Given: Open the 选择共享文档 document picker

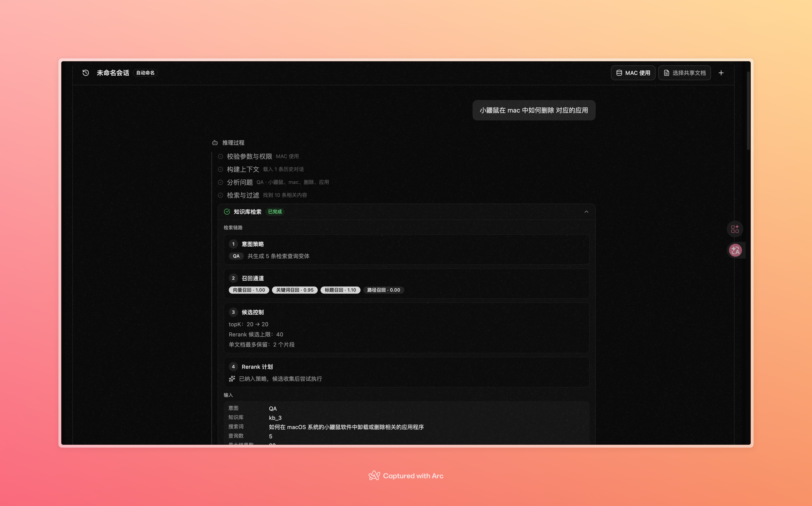Looking at the screenshot, I should coord(684,73).
